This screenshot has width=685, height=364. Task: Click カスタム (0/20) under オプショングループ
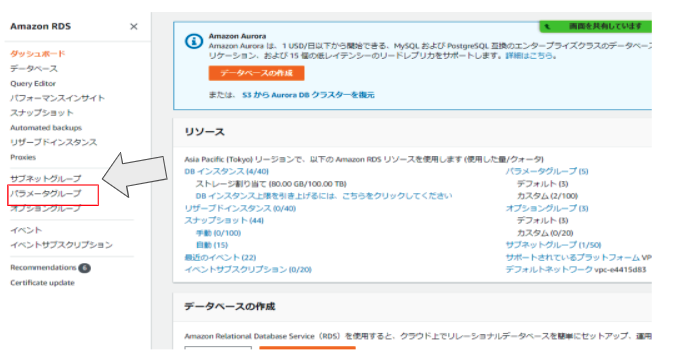click(x=545, y=233)
